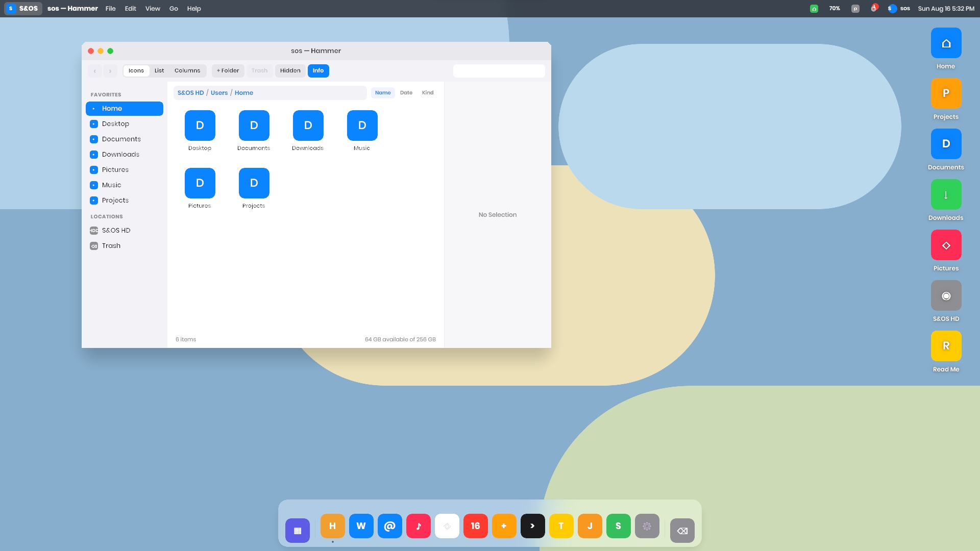Open the mail @ app in dock

[389, 526]
